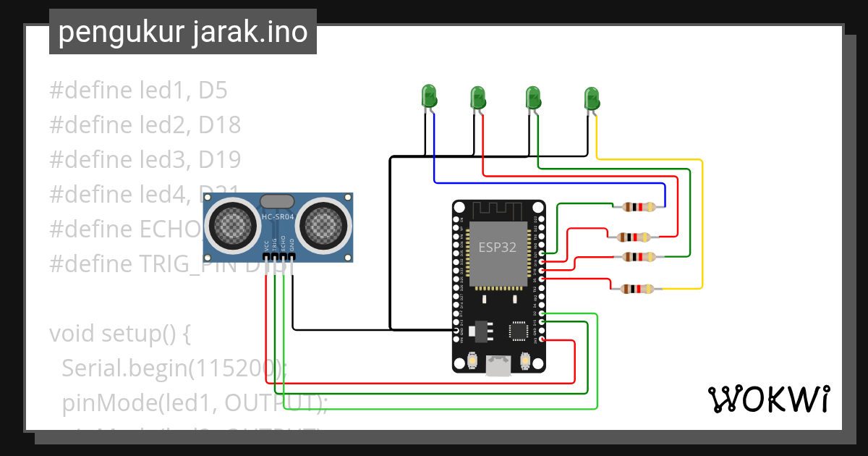Select the topmost resistor on the right

coord(638,206)
